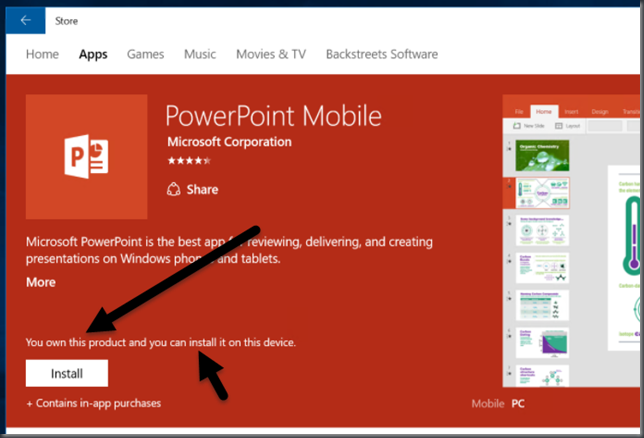The image size is (644, 438).
Task: Select the Apps tab
Action: tap(93, 55)
